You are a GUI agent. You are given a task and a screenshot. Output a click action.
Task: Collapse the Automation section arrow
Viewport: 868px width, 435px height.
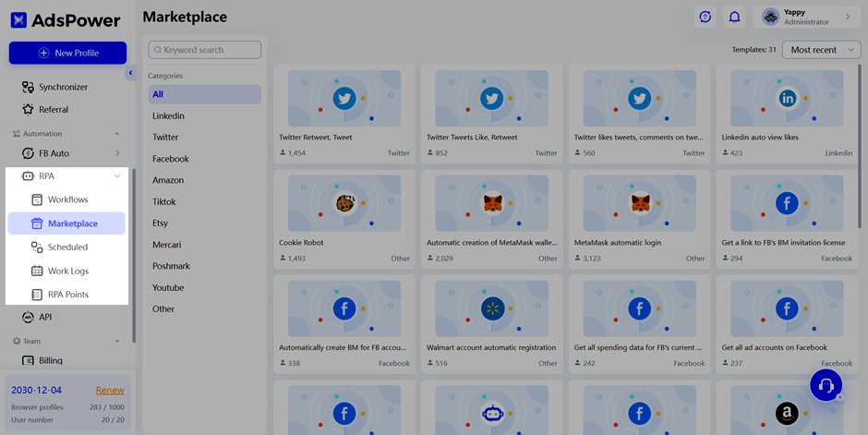[x=116, y=134]
